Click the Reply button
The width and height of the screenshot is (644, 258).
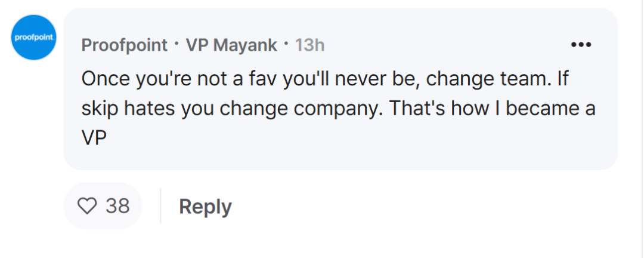tap(205, 206)
